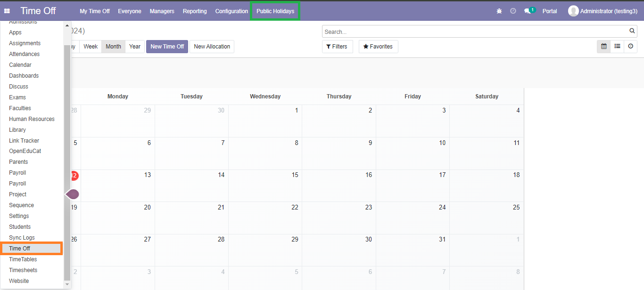Click the Portal link in navbar
644x290 pixels.
550,11
